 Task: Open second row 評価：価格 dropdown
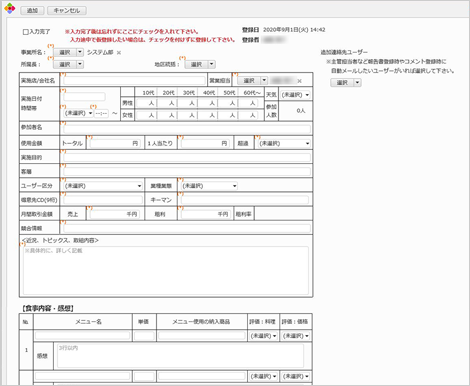point(296,376)
